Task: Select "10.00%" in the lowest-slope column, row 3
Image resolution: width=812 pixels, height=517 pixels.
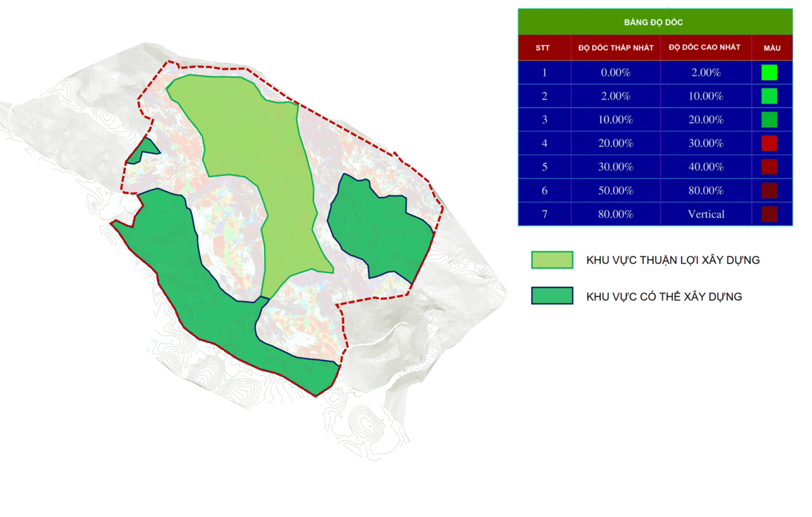Action: click(615, 120)
